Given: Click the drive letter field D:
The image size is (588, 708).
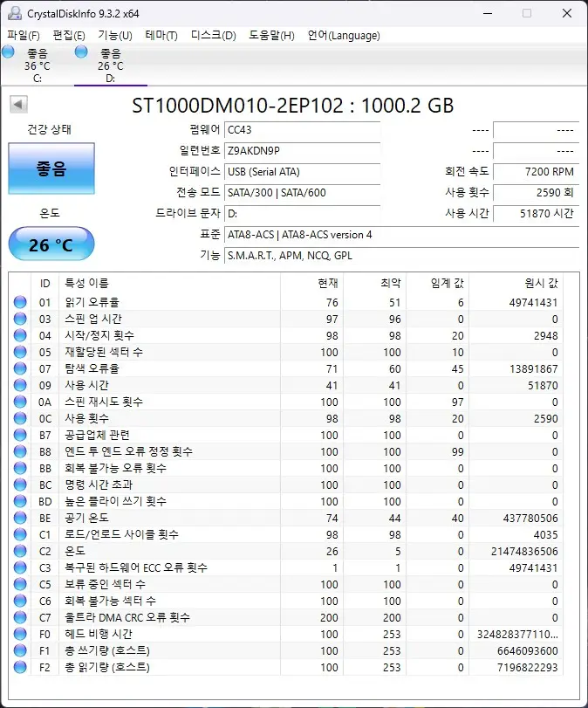Looking at the screenshot, I should click(x=303, y=214).
